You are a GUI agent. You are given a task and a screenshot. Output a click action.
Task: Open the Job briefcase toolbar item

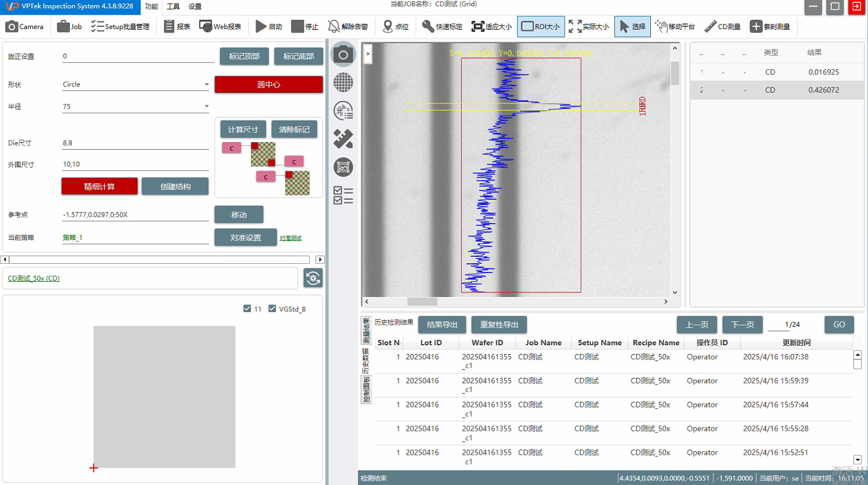69,27
